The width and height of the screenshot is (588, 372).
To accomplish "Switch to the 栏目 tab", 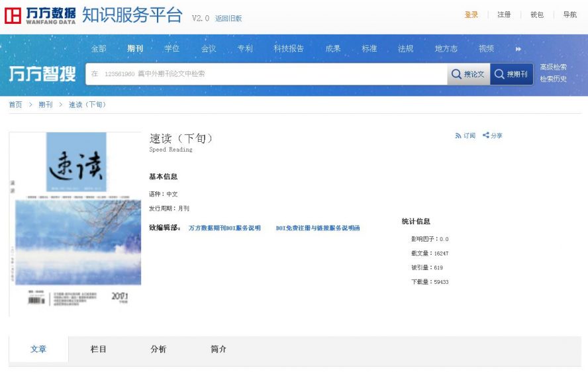I will coord(98,349).
